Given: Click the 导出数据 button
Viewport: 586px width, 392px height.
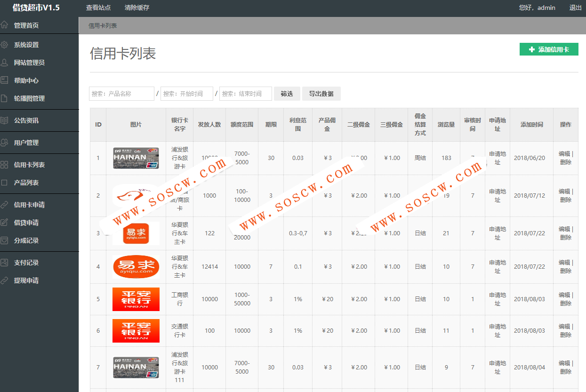Looking at the screenshot, I should (321, 94).
